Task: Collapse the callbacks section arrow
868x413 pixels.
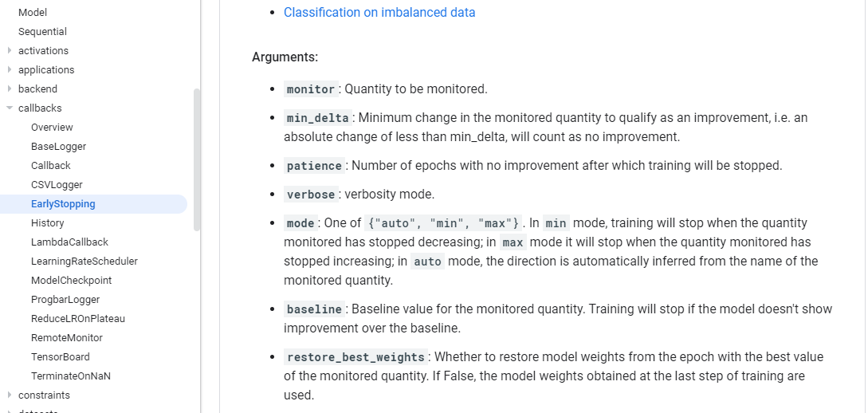Action: tap(10, 108)
